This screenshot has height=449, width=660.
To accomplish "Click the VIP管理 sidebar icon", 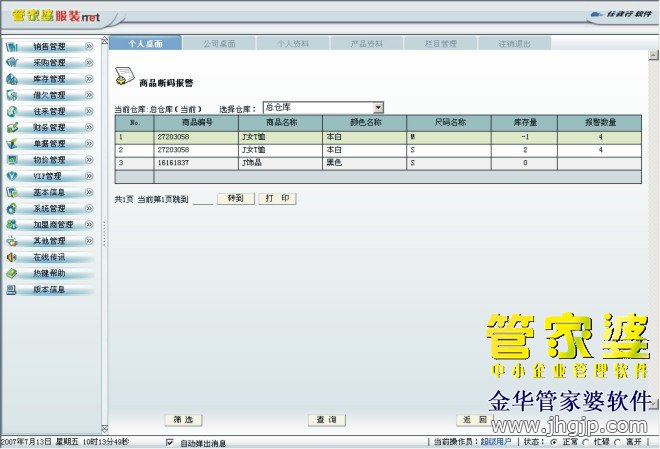I will 12,176.
